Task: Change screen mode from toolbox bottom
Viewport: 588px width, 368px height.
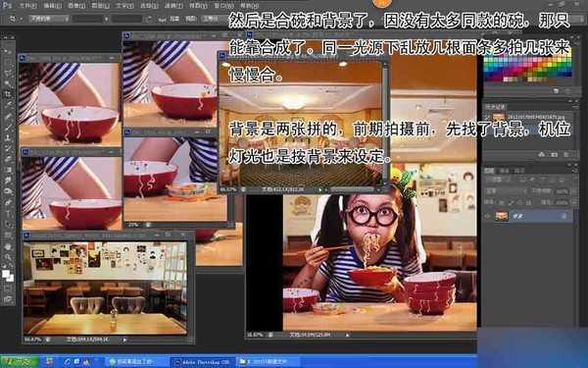Action: 8,299
